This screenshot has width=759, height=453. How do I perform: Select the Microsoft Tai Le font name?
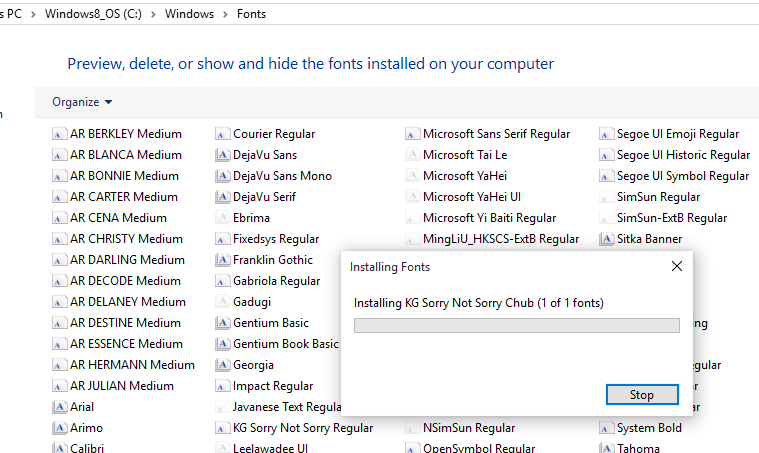465,155
